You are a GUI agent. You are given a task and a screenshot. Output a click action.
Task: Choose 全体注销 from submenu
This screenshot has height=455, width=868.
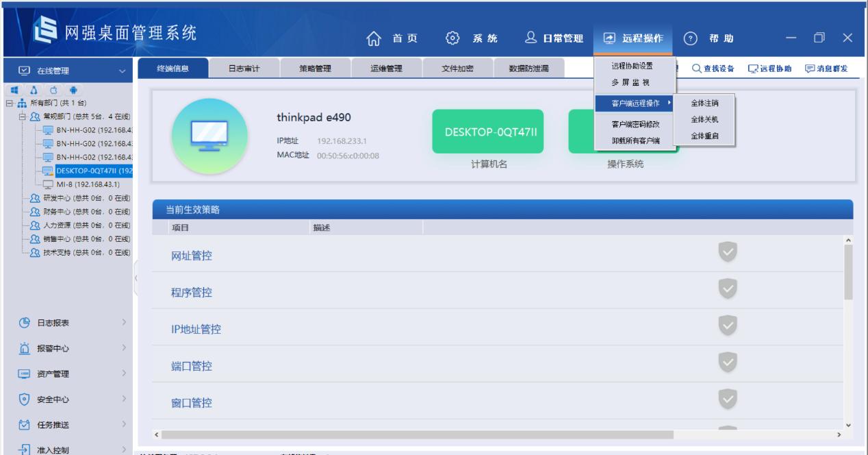(x=704, y=103)
